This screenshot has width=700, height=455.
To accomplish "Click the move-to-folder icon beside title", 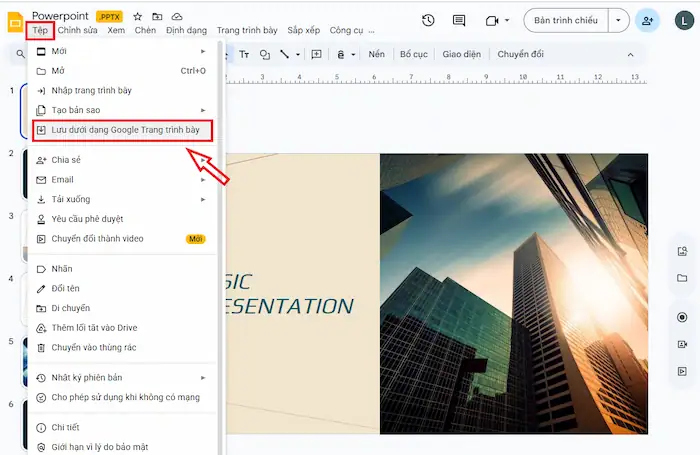I will coord(157,17).
